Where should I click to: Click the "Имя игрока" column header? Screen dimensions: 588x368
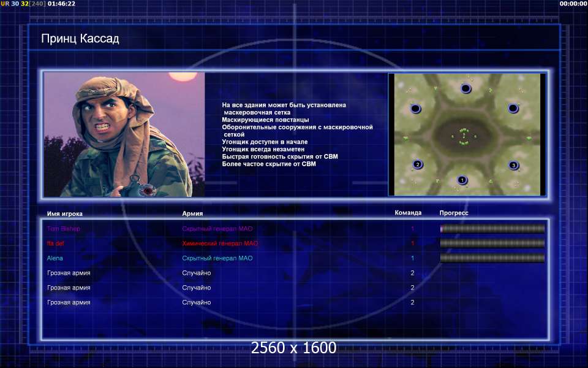(x=64, y=213)
